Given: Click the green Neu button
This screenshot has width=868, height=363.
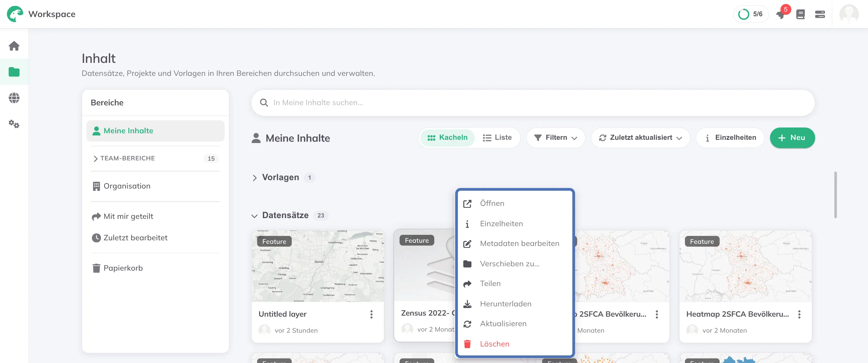Looking at the screenshot, I should (x=792, y=138).
